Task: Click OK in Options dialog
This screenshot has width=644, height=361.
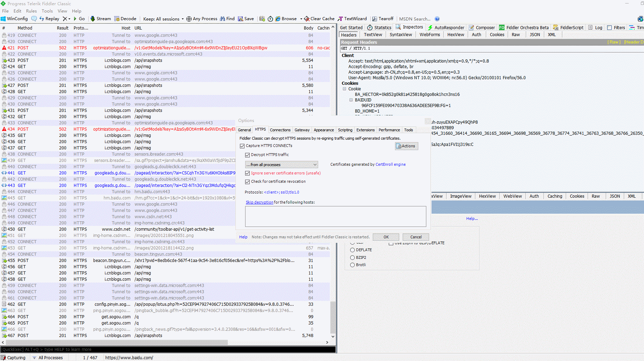Action: pyautogui.click(x=386, y=237)
